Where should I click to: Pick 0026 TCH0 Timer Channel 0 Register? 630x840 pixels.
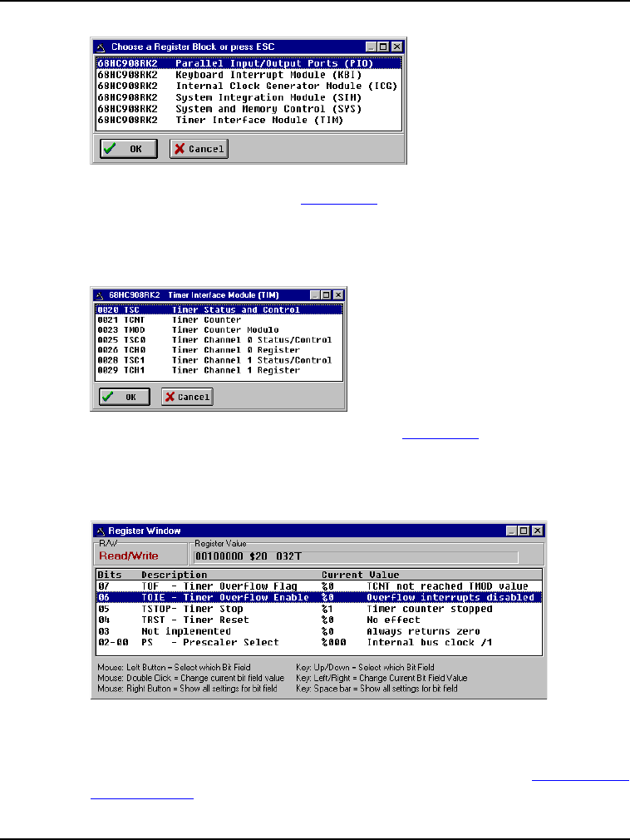pyautogui.click(x=219, y=350)
